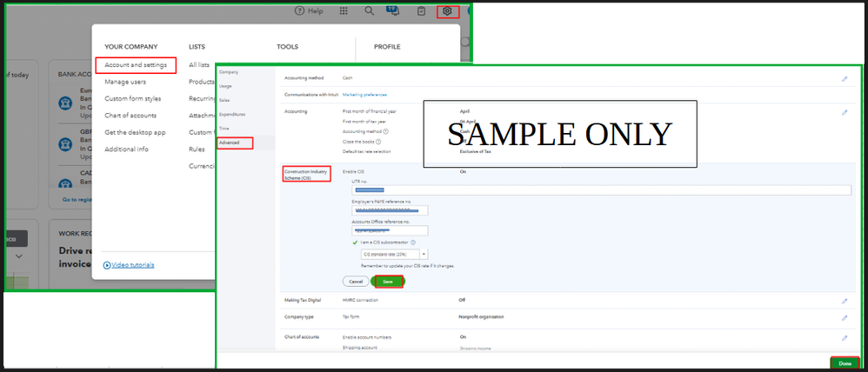The width and height of the screenshot is (868, 372).
Task: Click the green Done button
Action: click(x=845, y=363)
